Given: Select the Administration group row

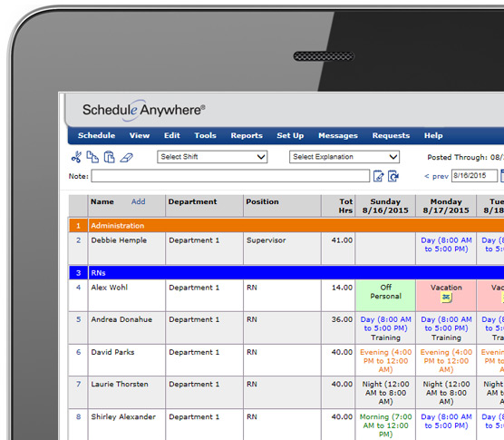Looking at the screenshot, I should click(286, 226).
